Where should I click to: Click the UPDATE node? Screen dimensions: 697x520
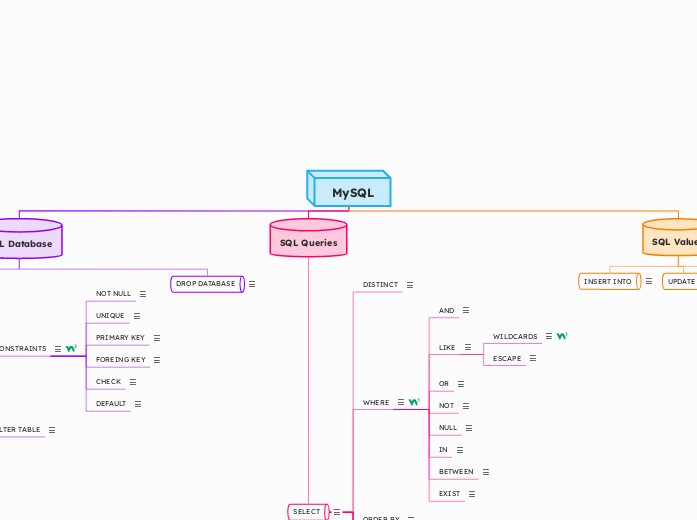coord(680,281)
